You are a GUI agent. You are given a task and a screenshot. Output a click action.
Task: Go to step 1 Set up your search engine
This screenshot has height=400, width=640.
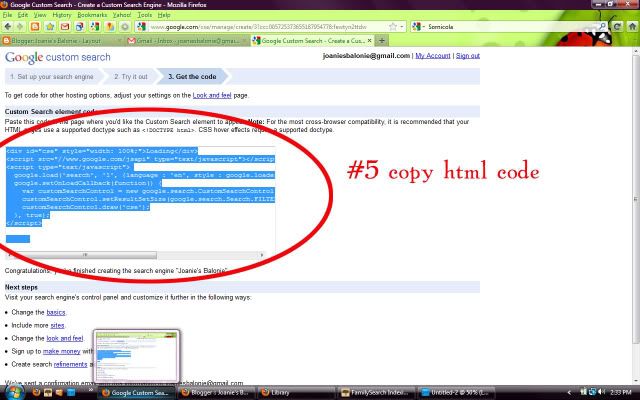tap(51, 77)
